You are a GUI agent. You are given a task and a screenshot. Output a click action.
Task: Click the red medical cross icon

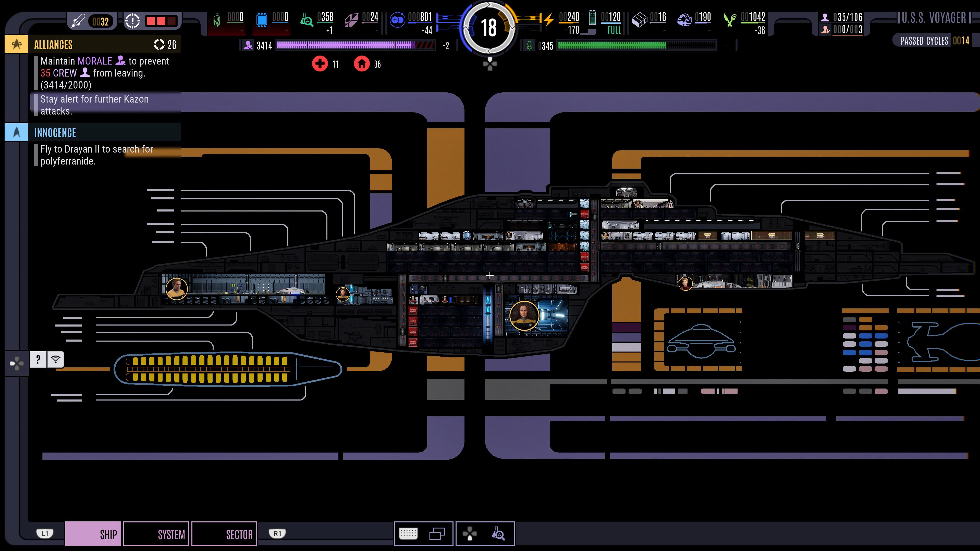(x=320, y=64)
